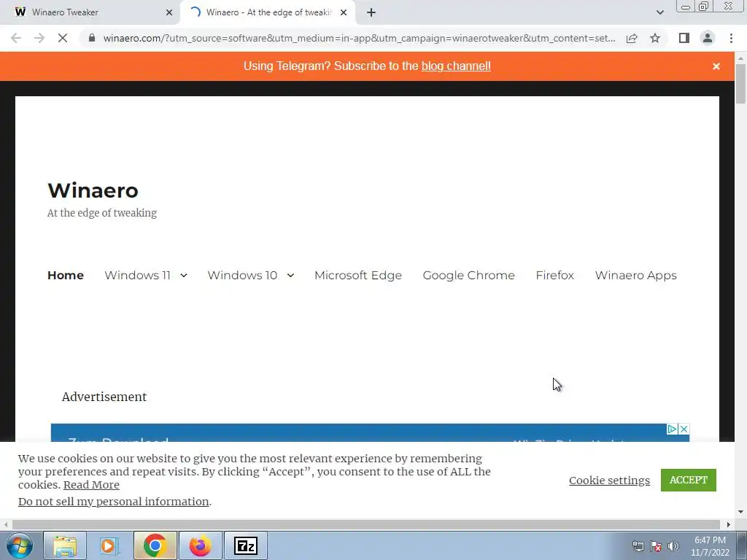This screenshot has width=747, height=560.
Task: Go to Home menu item
Action: click(66, 275)
